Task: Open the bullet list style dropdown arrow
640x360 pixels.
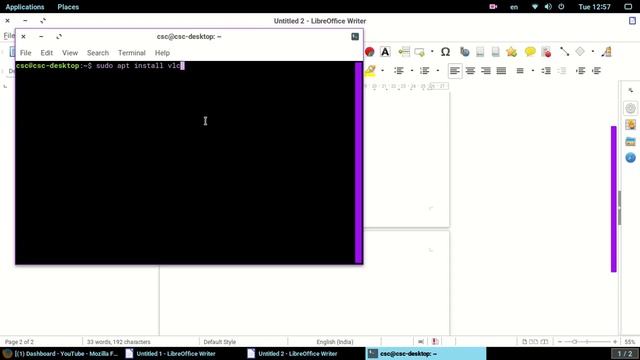Action: point(412,71)
